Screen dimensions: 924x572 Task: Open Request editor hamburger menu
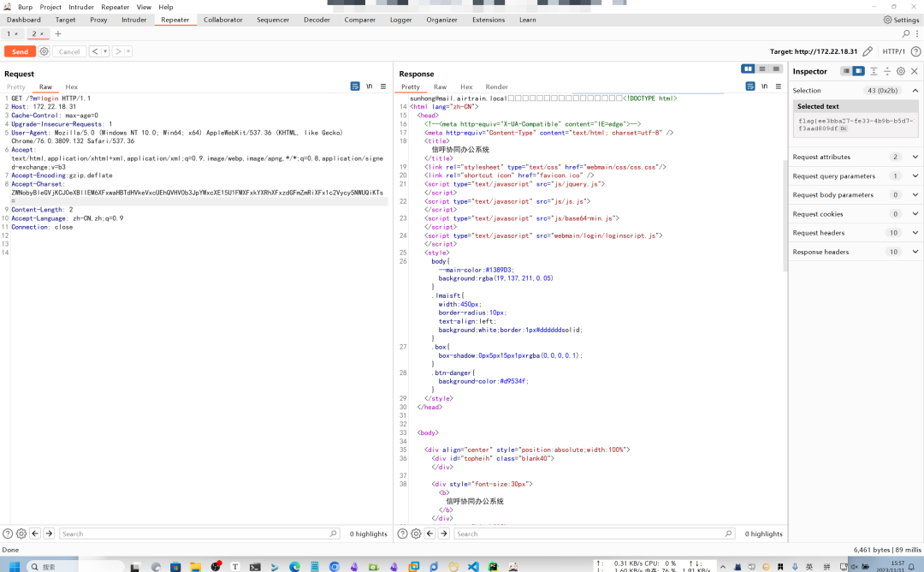coord(383,86)
